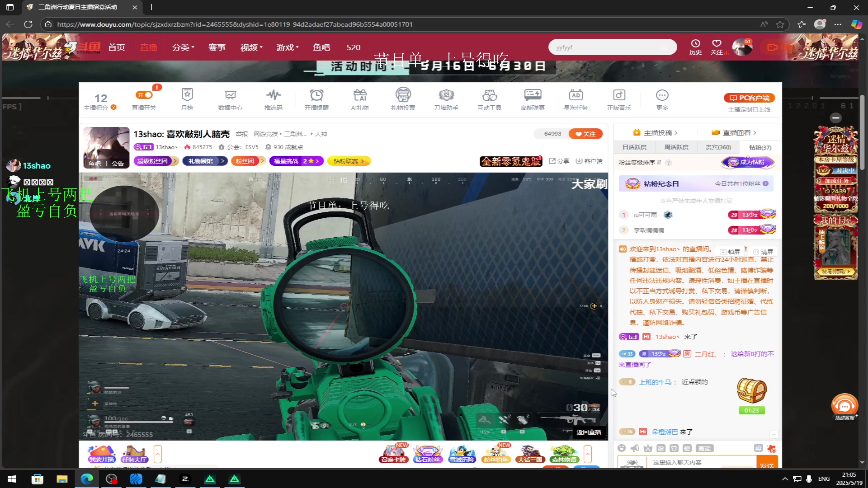This screenshot has width=868, height=488.
Task: Open 赛事 esports in navigation
Action: [217, 47]
